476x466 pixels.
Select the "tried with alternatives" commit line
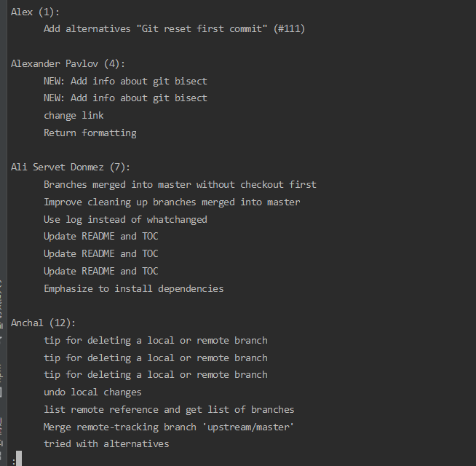click(x=106, y=443)
